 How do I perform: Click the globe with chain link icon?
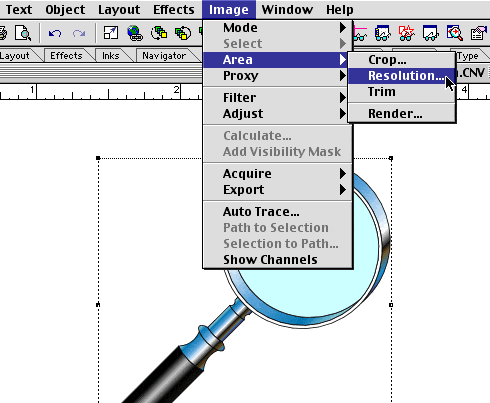135,33
